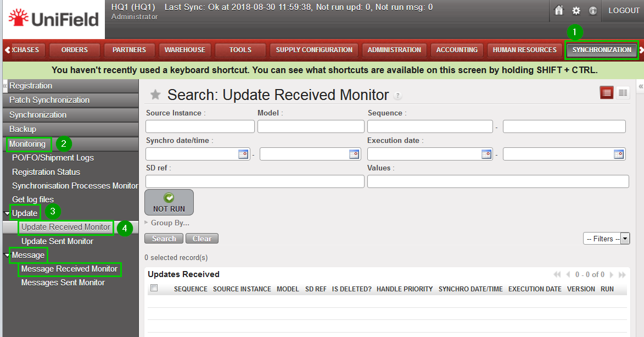Open the home icon in header
The width and height of the screenshot is (644, 337).
click(559, 10)
